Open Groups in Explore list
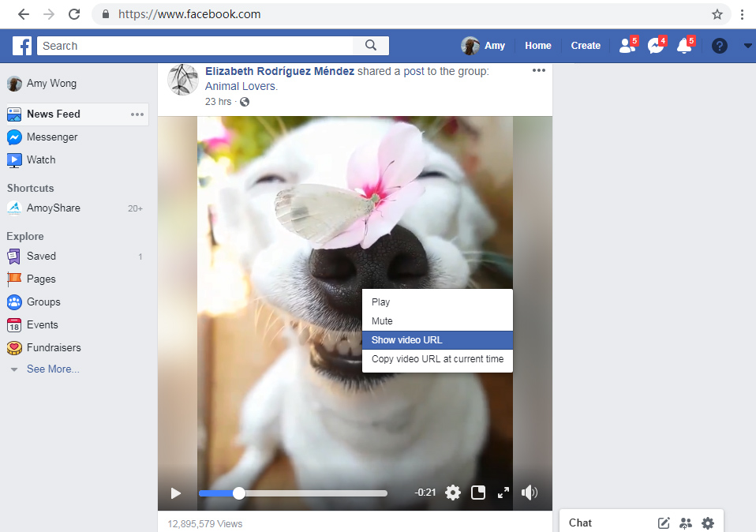Image resolution: width=756 pixels, height=532 pixels. click(x=34, y=302)
